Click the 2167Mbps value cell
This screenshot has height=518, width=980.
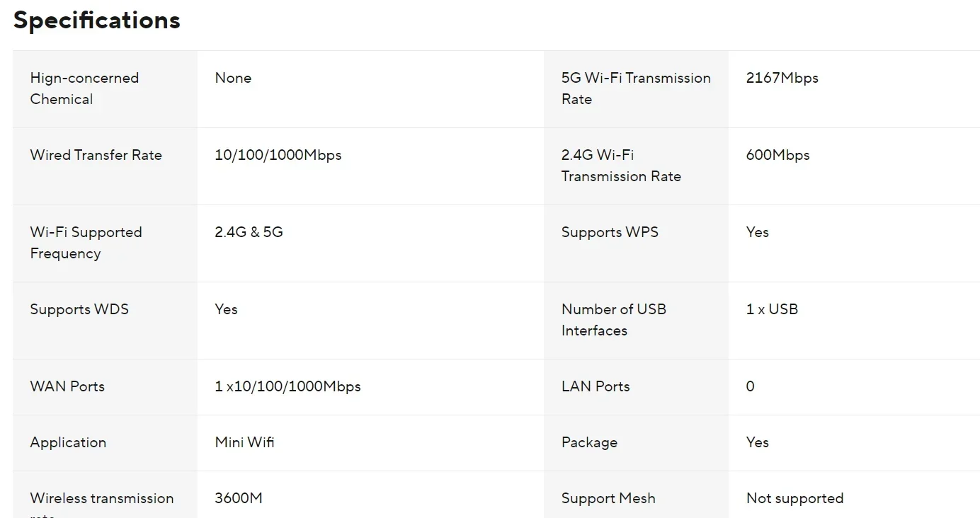tap(782, 78)
